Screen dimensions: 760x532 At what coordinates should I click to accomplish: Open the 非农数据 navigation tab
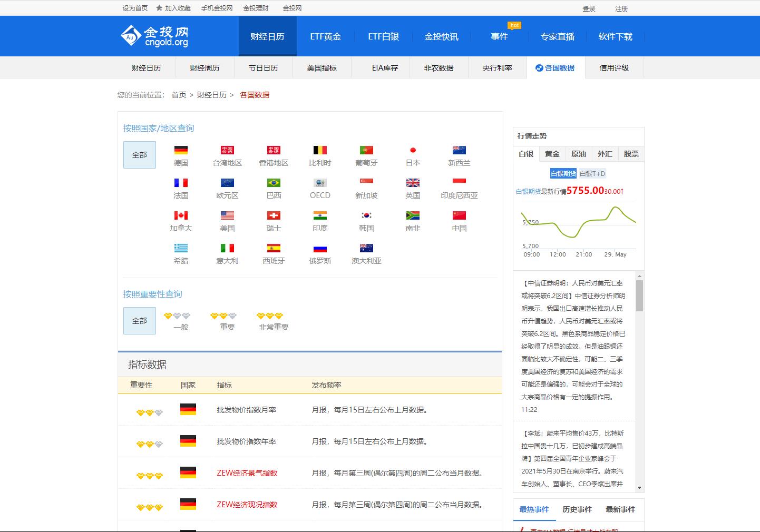[x=439, y=68]
